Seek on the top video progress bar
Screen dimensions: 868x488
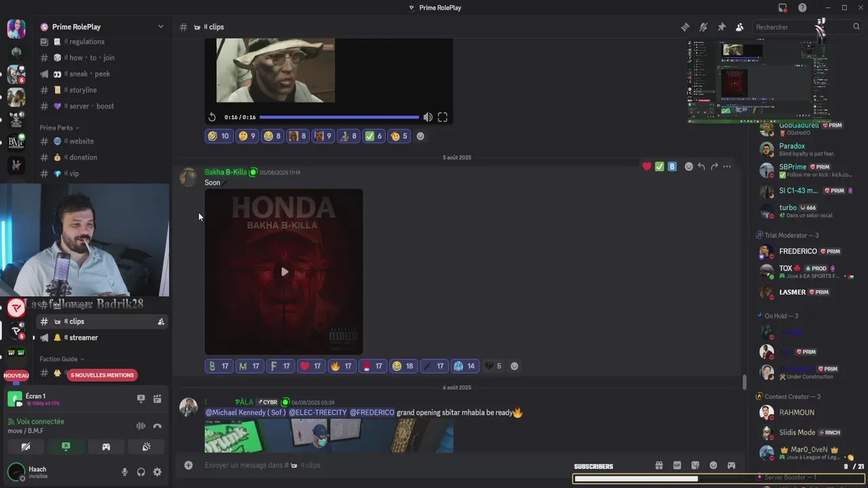tap(339, 117)
